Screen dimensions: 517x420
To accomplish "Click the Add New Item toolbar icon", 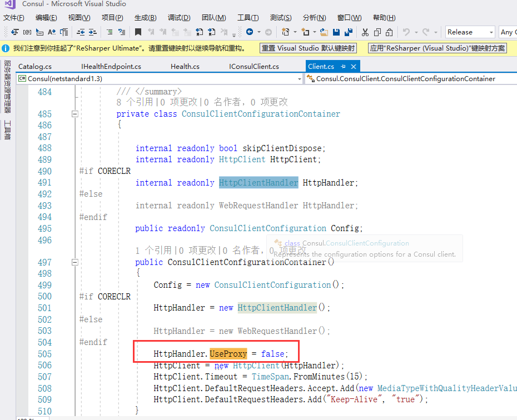I will [306, 32].
